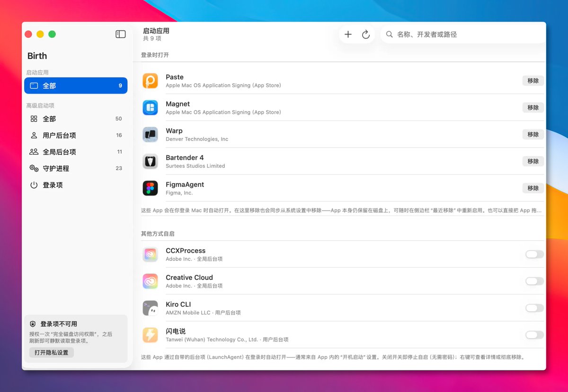Click the Bartender 4 tuxedo icon
Image resolution: width=568 pixels, height=392 pixels.
point(151,161)
